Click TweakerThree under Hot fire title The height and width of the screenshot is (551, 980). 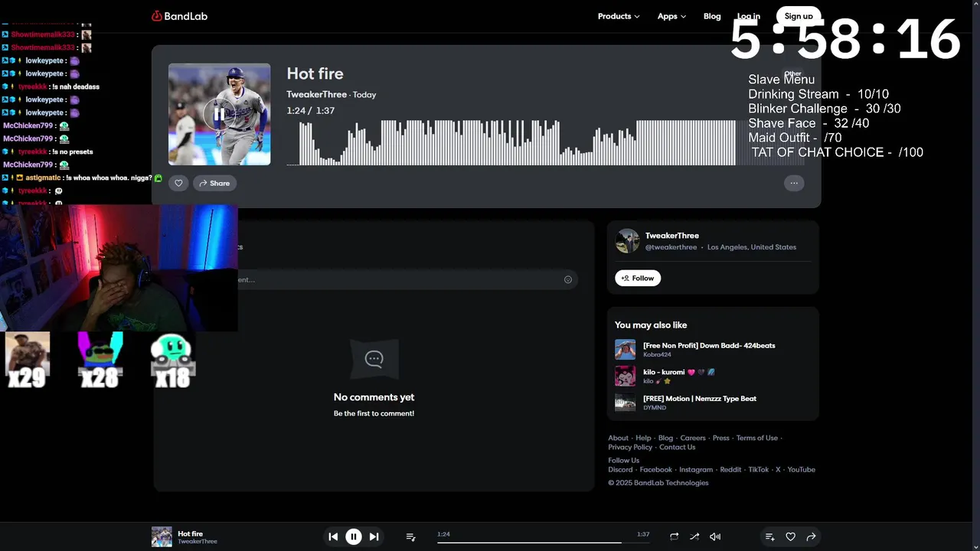click(x=317, y=95)
